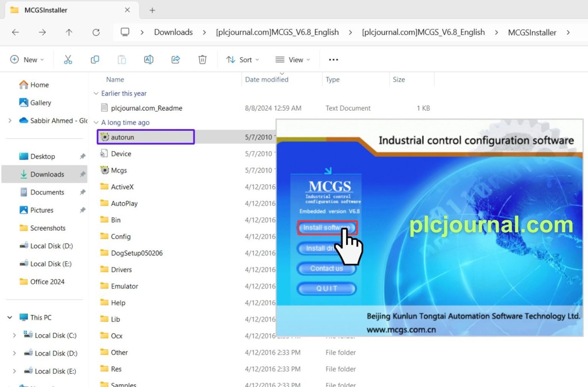
Task: Click QUIT in the MCGS installer
Action: (326, 289)
